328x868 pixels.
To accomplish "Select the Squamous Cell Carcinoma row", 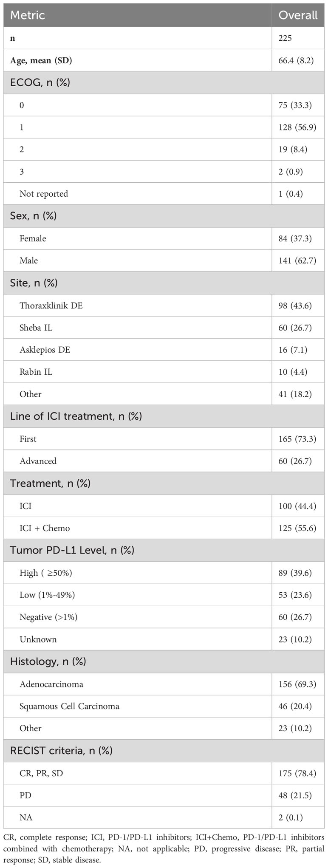I will click(x=164, y=706).
